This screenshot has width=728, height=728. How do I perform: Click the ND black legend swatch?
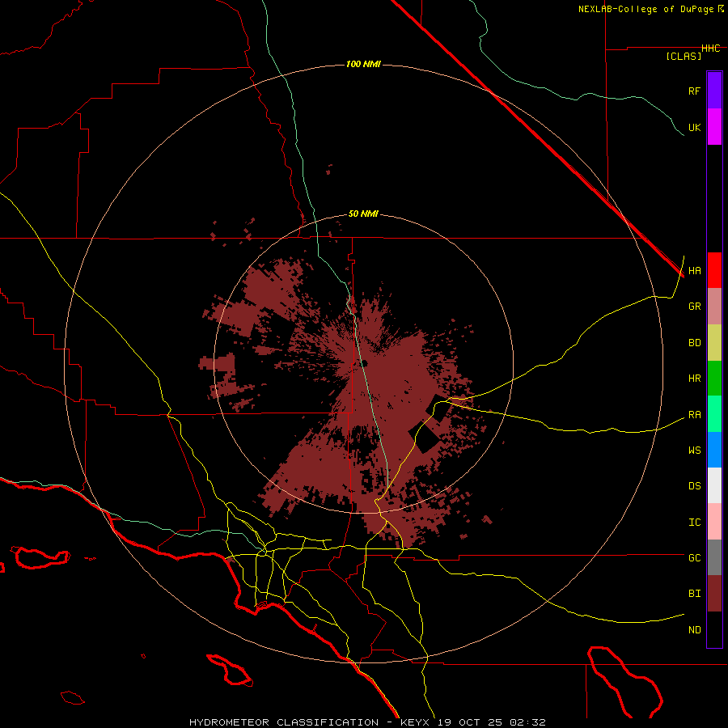714,629
